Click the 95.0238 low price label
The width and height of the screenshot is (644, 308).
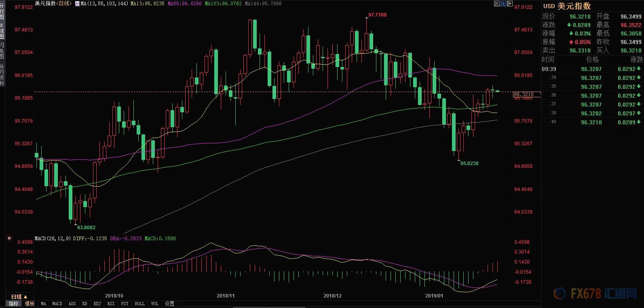click(x=469, y=163)
